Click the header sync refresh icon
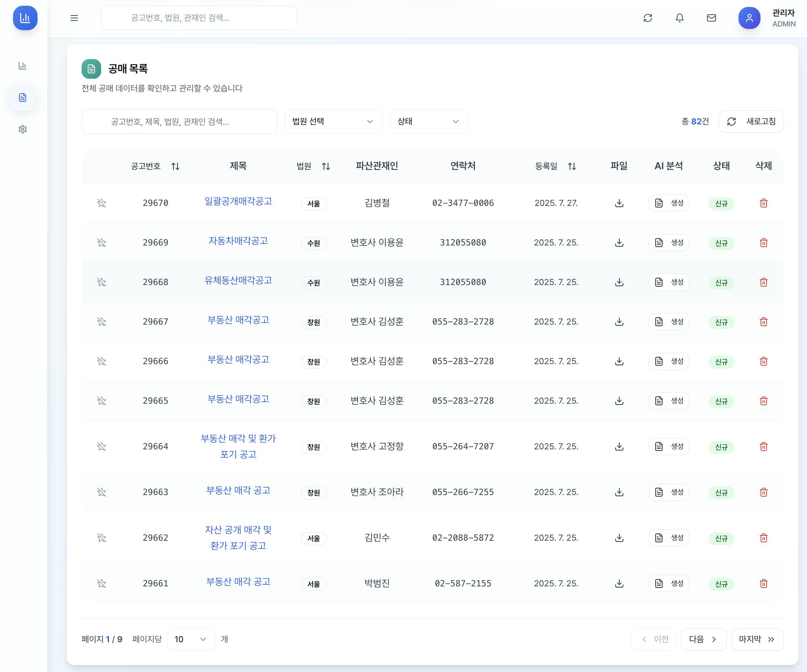 (x=647, y=18)
